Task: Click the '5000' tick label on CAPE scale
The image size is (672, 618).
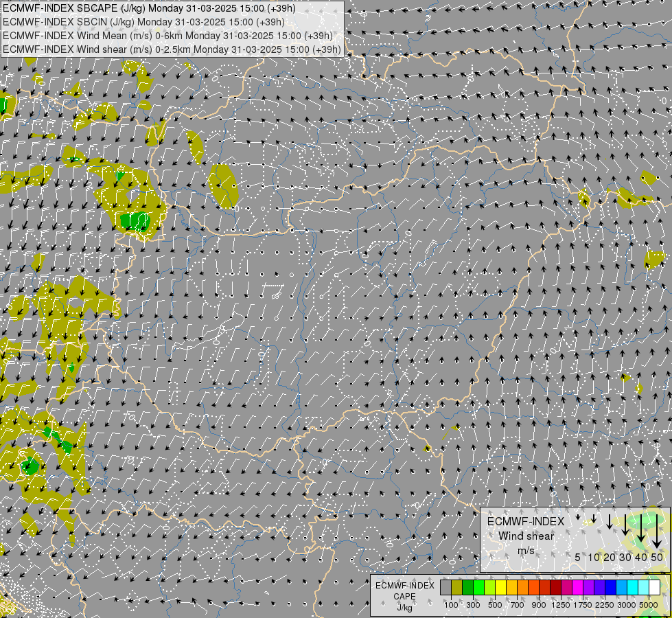Action: coord(649,605)
